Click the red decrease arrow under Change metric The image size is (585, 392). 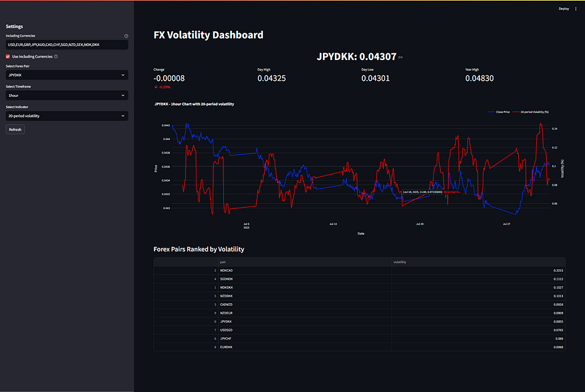(154, 85)
